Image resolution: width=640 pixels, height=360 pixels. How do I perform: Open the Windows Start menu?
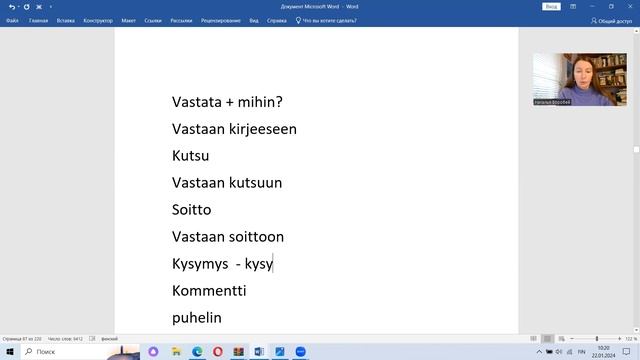pyautogui.click(x=10, y=351)
